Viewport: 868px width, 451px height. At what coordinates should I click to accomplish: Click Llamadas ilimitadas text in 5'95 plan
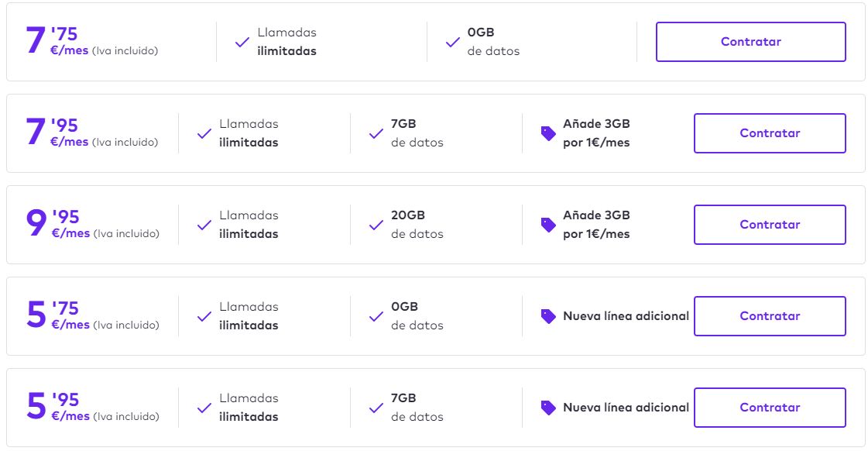pyautogui.click(x=248, y=408)
